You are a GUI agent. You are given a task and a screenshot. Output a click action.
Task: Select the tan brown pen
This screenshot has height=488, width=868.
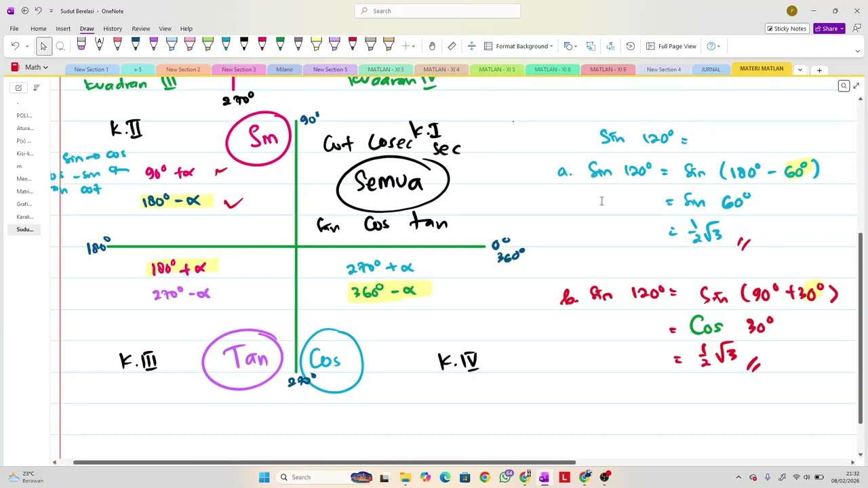(x=389, y=45)
